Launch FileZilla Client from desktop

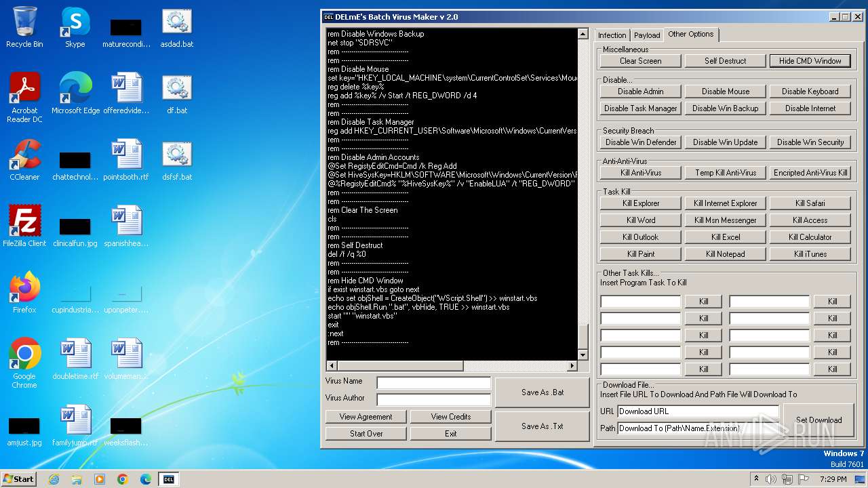click(x=24, y=226)
